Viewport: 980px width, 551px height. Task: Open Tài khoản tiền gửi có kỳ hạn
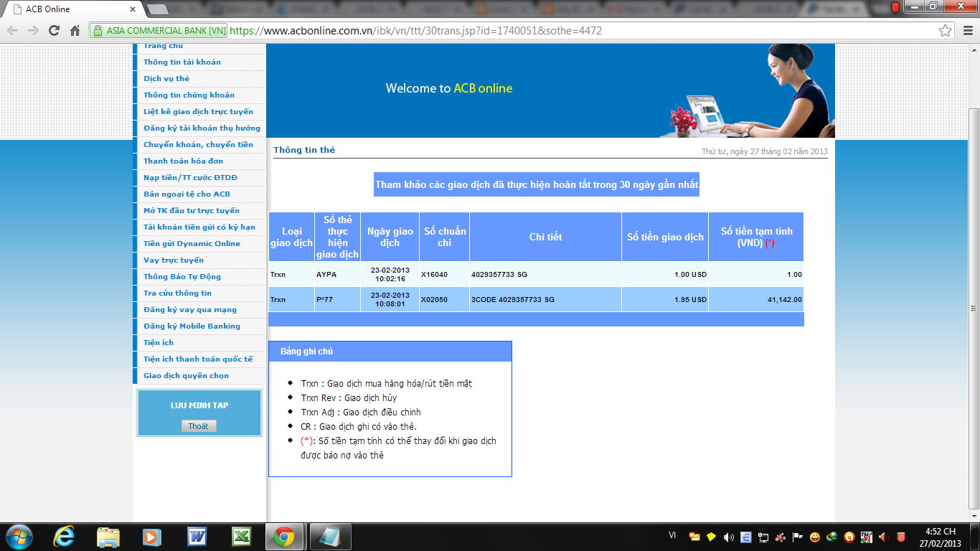[x=199, y=227]
